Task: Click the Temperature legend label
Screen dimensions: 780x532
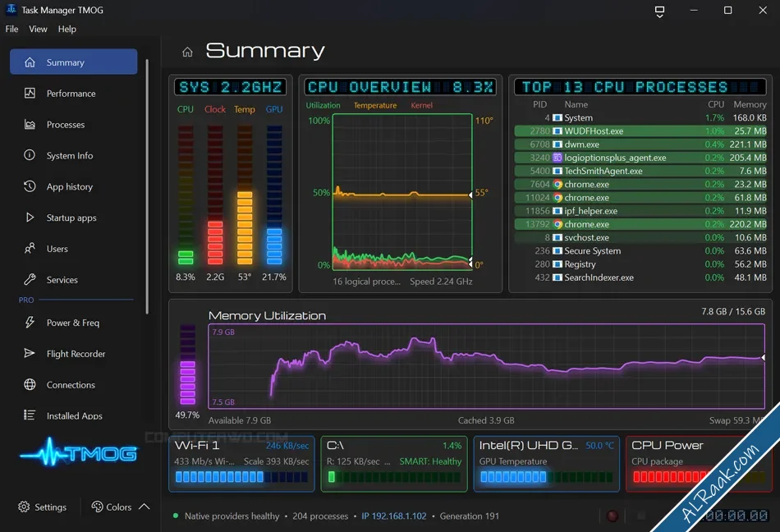Action: click(x=375, y=105)
